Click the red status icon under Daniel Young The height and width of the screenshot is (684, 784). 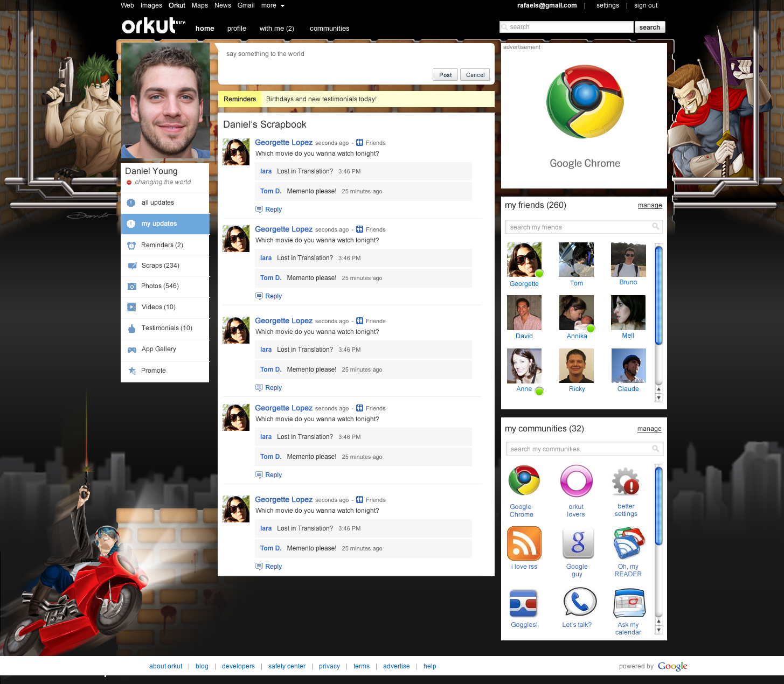129,183
